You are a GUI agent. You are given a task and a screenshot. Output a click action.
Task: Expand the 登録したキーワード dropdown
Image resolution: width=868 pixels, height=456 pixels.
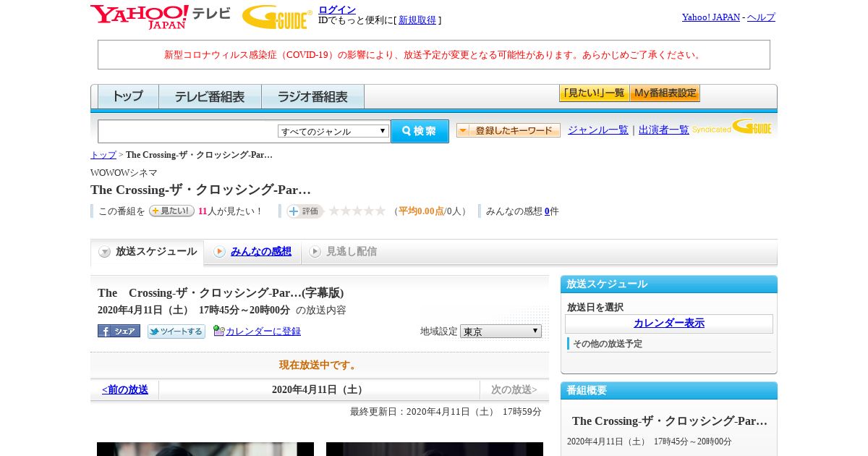[509, 130]
